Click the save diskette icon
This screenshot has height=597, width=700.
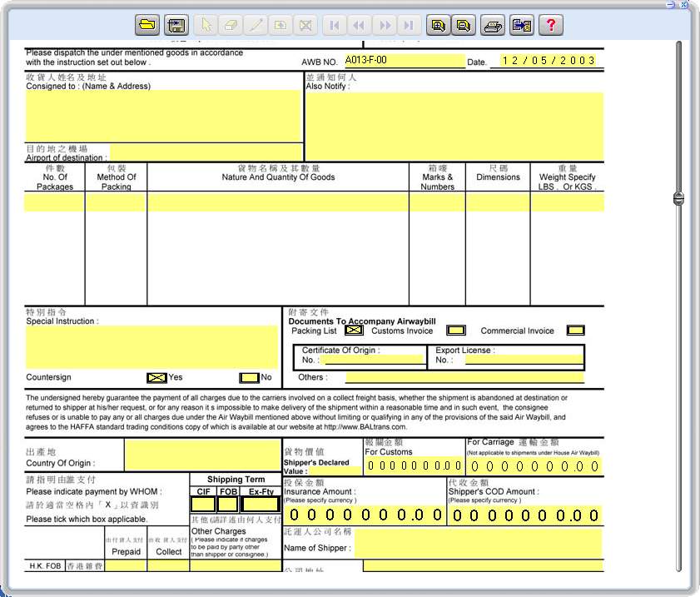pos(176,25)
